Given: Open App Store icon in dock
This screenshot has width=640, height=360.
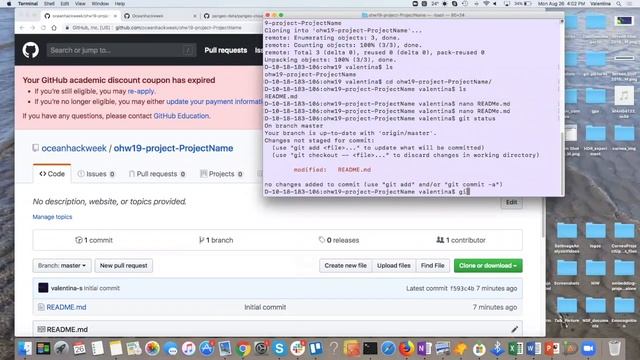Looking at the screenshot, I should coord(207,349).
